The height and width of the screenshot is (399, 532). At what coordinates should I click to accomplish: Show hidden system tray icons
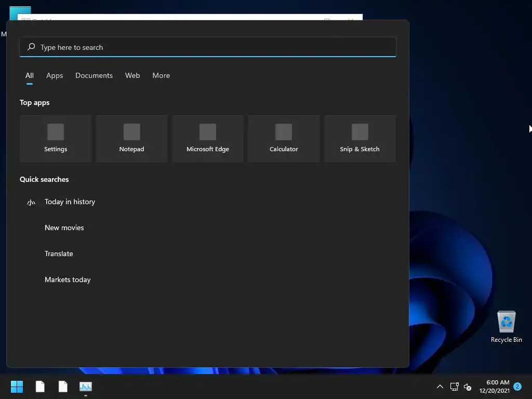[440, 387]
